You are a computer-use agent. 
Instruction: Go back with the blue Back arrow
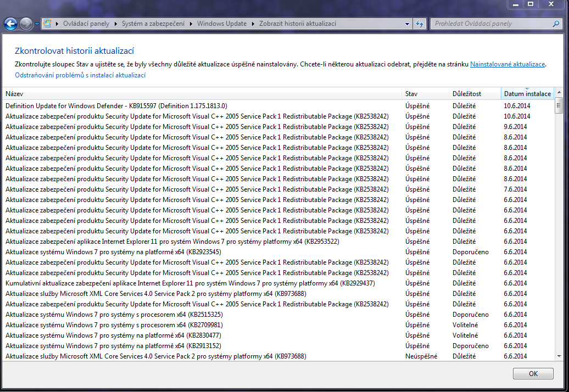pos(10,24)
